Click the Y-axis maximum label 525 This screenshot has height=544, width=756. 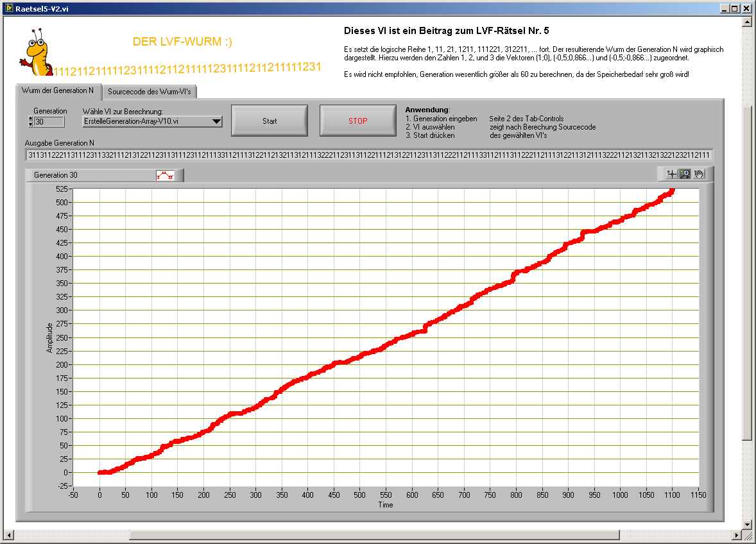pyautogui.click(x=61, y=189)
